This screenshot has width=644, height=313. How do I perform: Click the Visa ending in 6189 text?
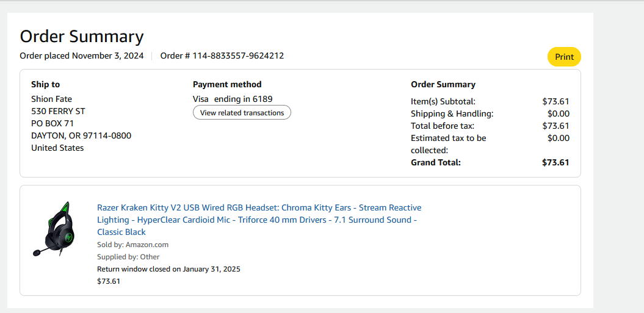(233, 99)
